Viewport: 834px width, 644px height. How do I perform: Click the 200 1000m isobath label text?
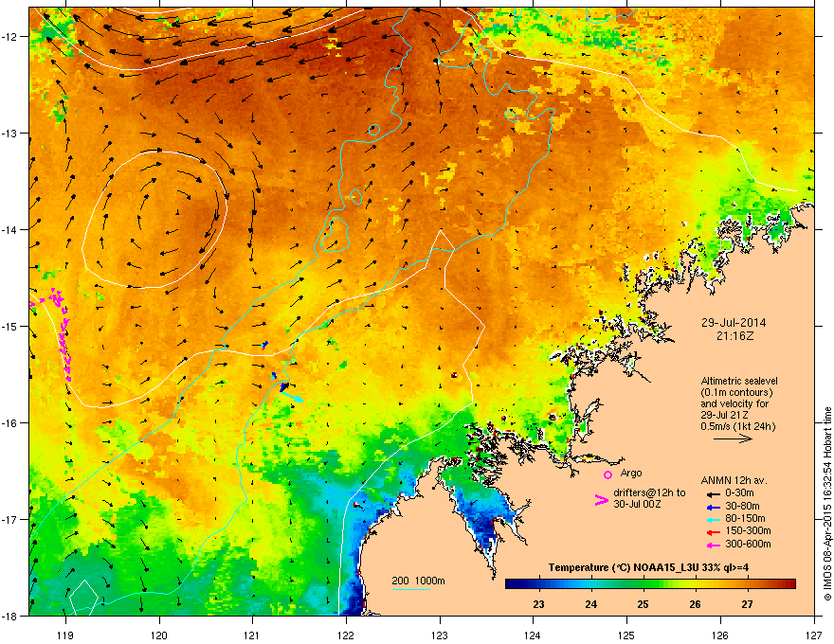pyautogui.click(x=418, y=581)
